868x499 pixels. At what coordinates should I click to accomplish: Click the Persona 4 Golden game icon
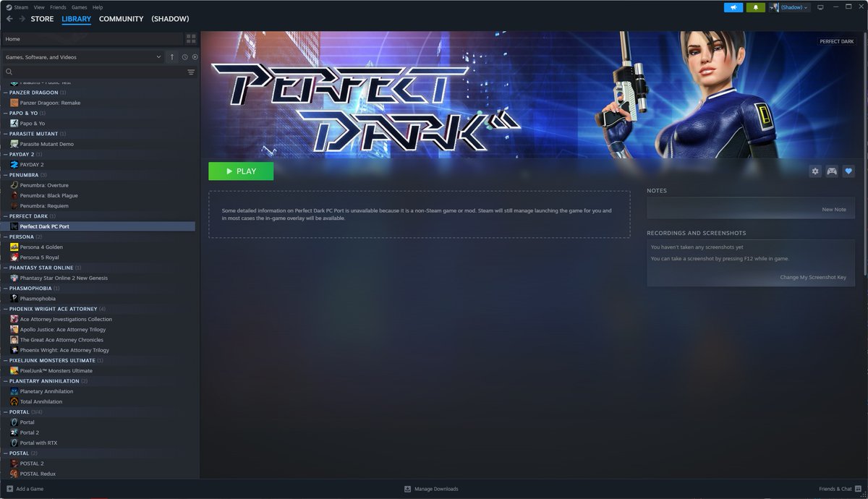[14, 247]
